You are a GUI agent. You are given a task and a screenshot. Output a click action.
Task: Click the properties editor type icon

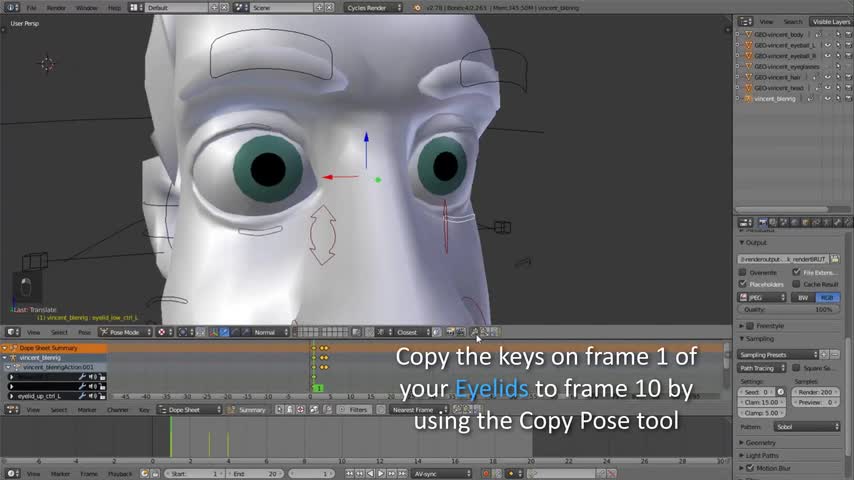click(745, 222)
